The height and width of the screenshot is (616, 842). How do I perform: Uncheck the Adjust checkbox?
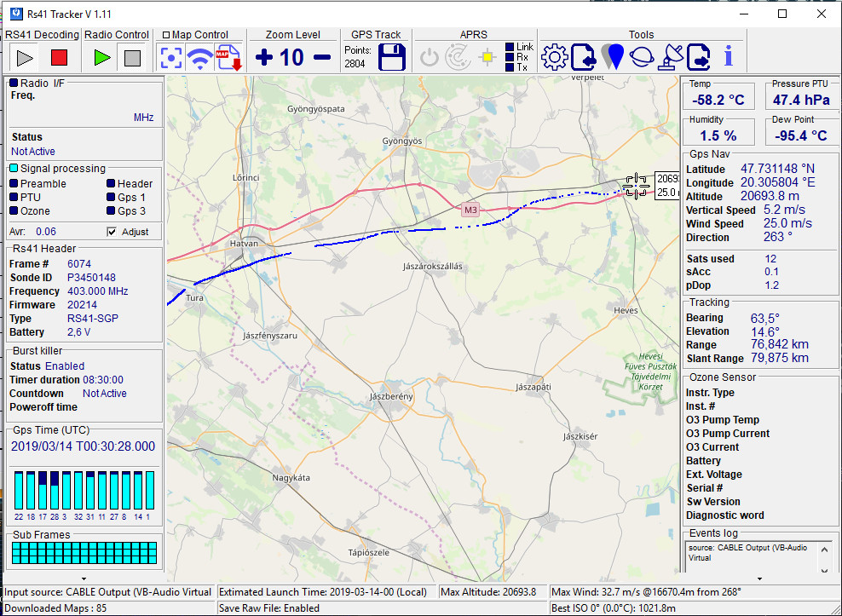pyautogui.click(x=111, y=232)
